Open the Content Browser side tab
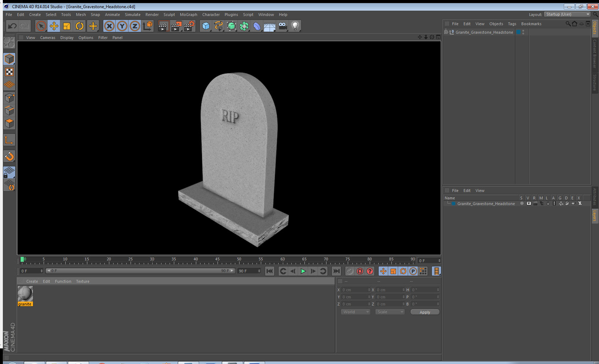The image size is (599, 364). [x=595, y=54]
